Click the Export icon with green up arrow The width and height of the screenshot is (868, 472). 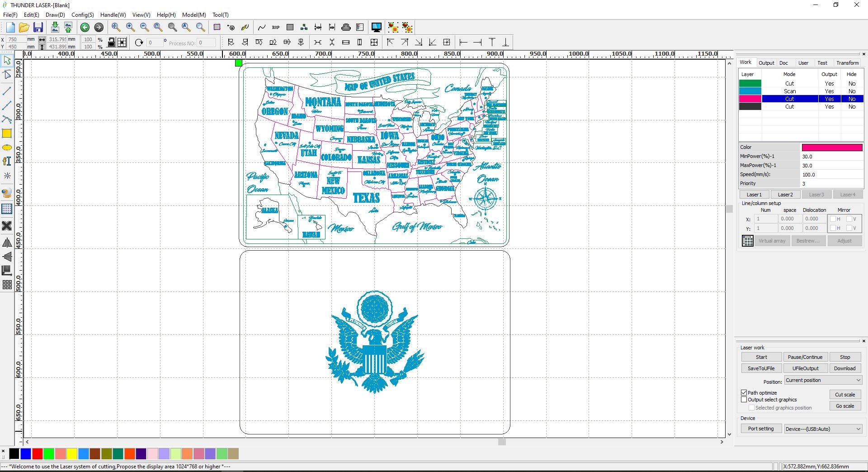(68, 27)
